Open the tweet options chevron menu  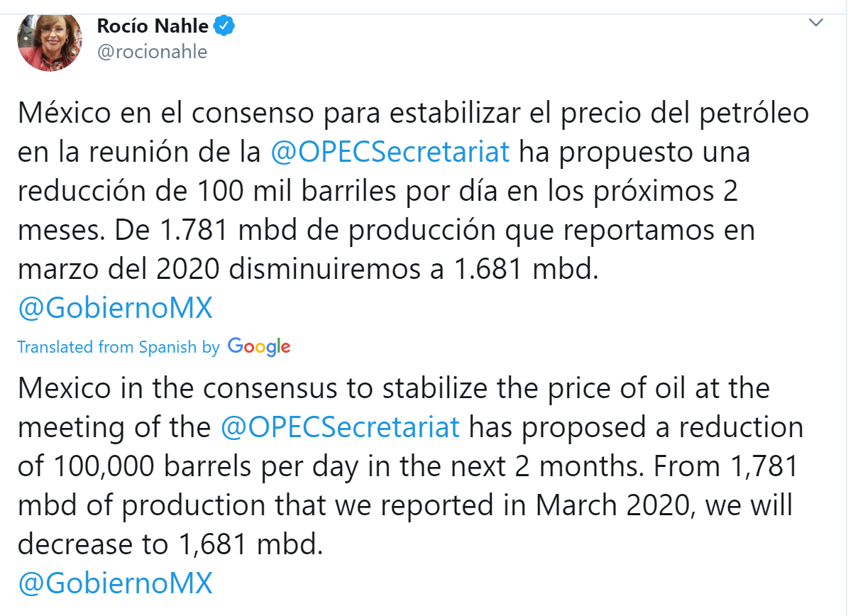(x=816, y=23)
